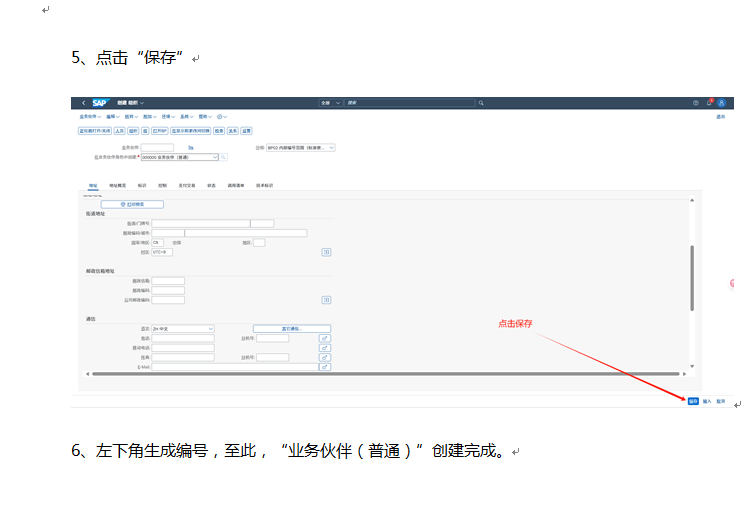Screen dimensions: 756x527
Task: Click the help question mark icon
Action: pos(696,103)
